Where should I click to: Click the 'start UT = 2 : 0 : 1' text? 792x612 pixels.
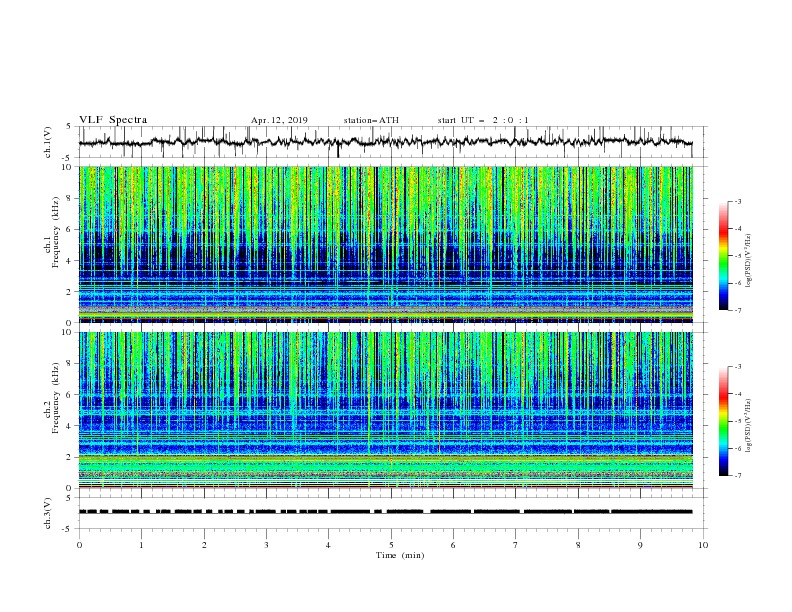point(483,120)
